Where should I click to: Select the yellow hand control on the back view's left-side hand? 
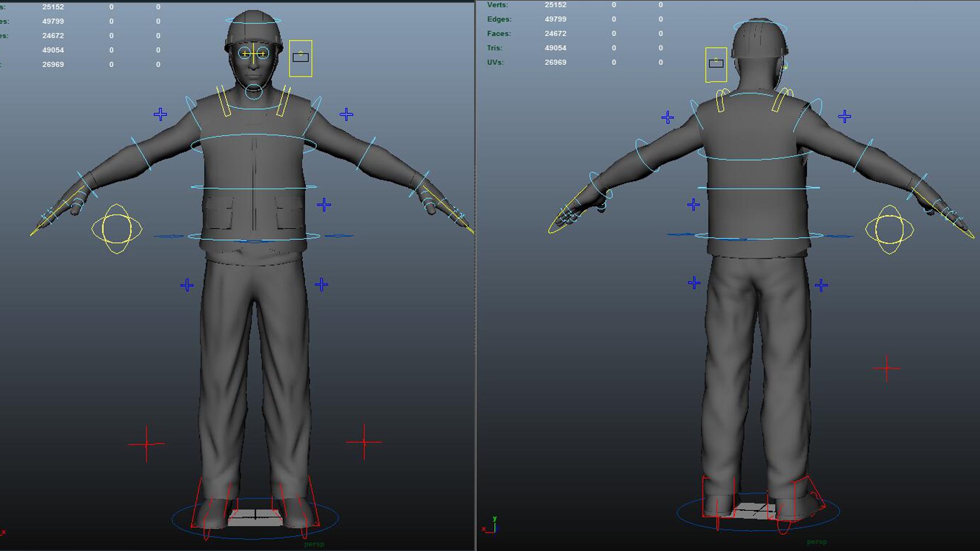click(568, 211)
